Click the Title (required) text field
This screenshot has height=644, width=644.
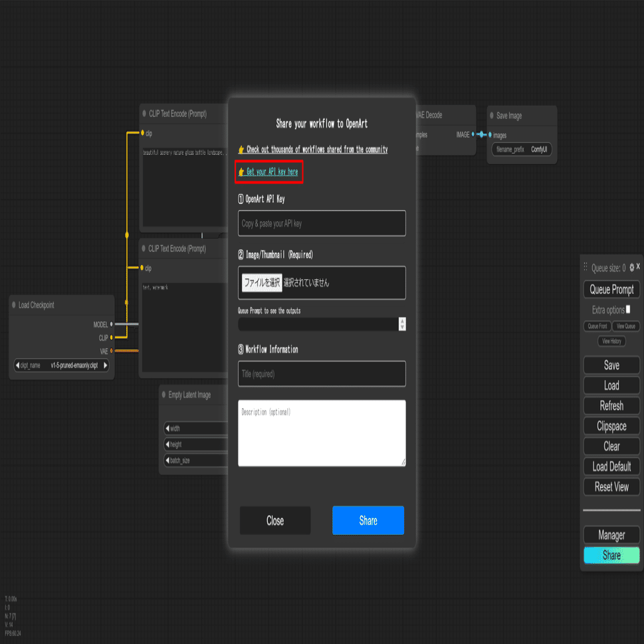click(322, 374)
